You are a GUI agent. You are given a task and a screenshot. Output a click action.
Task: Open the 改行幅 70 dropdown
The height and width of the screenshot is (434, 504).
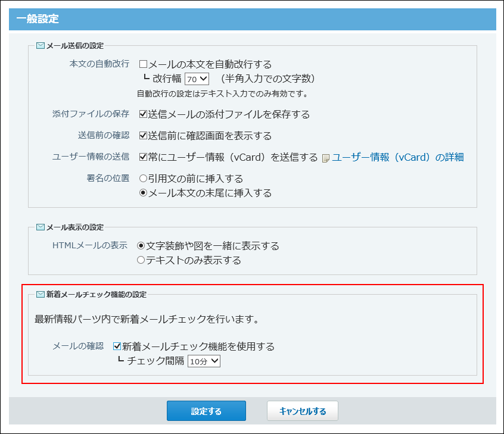click(197, 79)
